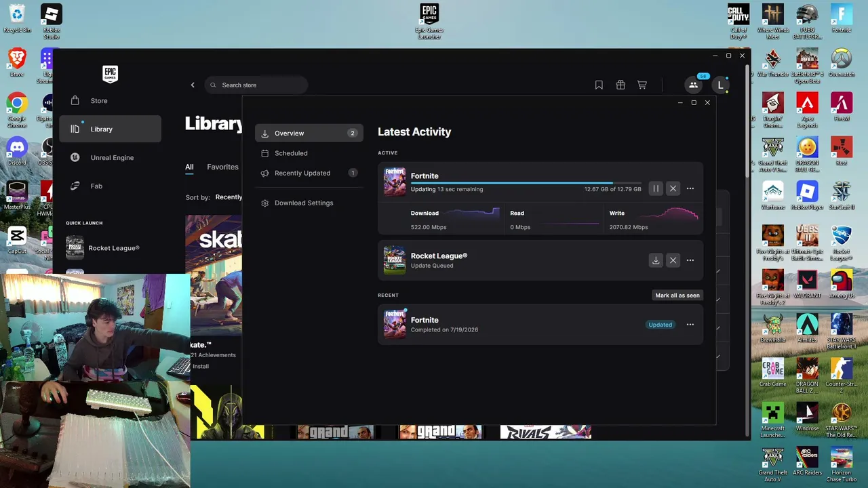
Task: Open Fab in the sidebar
Action: (111, 186)
